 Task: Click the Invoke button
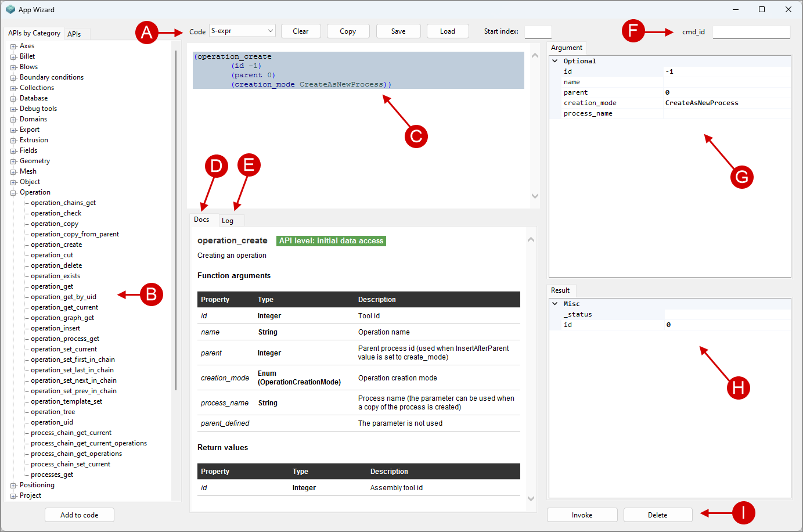pos(582,515)
